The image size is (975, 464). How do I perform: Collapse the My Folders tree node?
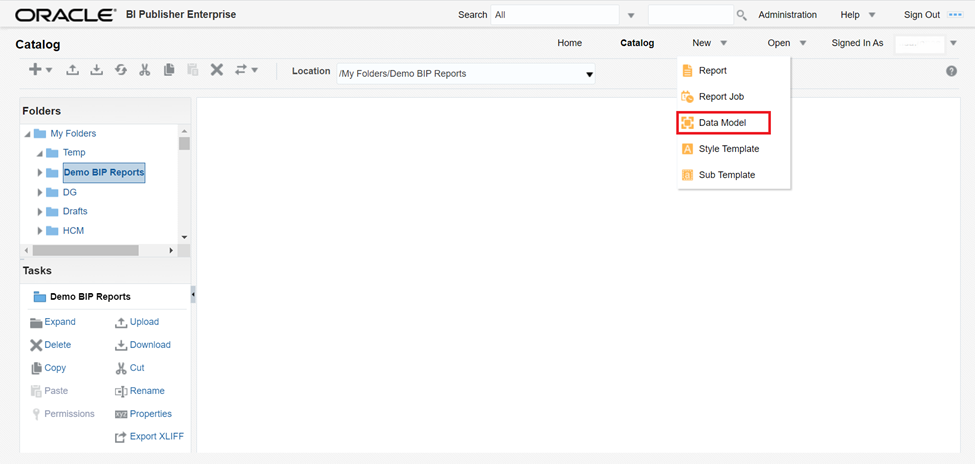click(27, 134)
